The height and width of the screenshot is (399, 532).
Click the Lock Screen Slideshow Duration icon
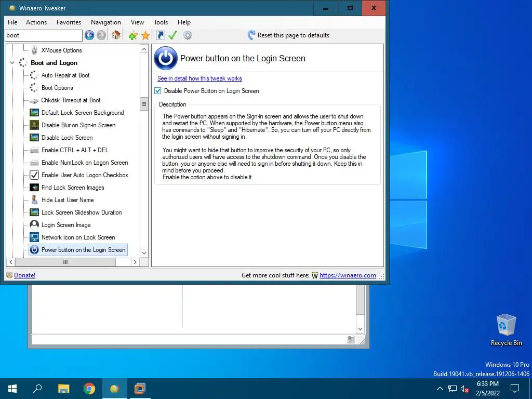(x=34, y=212)
